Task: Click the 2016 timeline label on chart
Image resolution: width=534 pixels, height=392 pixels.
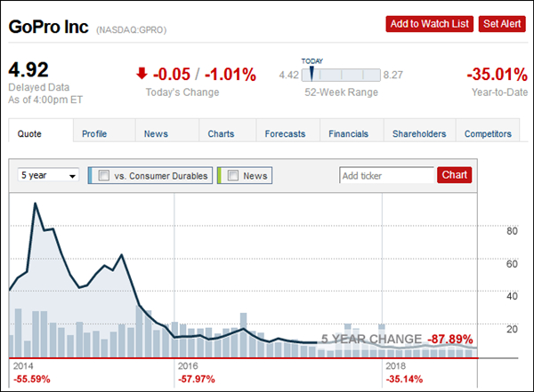Action: 188,365
